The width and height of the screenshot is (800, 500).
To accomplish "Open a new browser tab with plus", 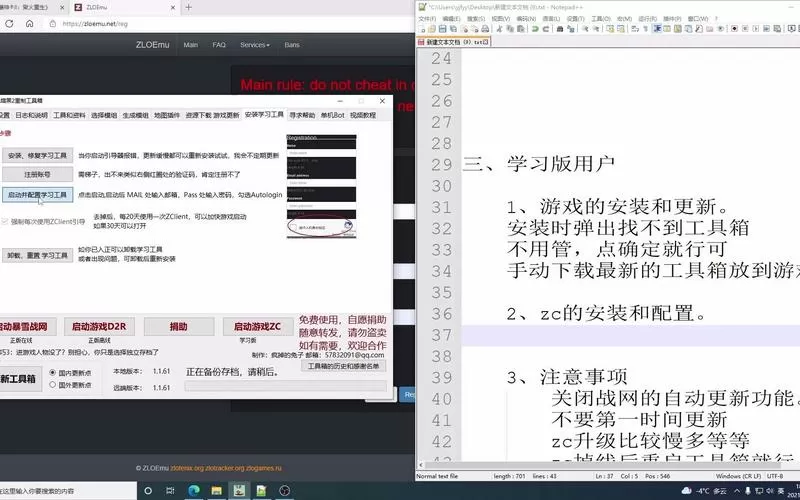I will [188, 7].
